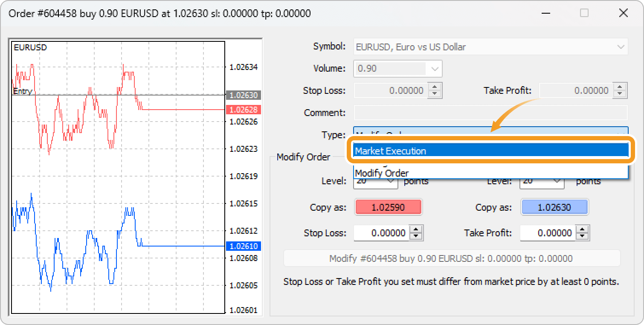The image size is (644, 325).
Task: Decrease the upper Take Profit value
Action: tap(620, 94)
